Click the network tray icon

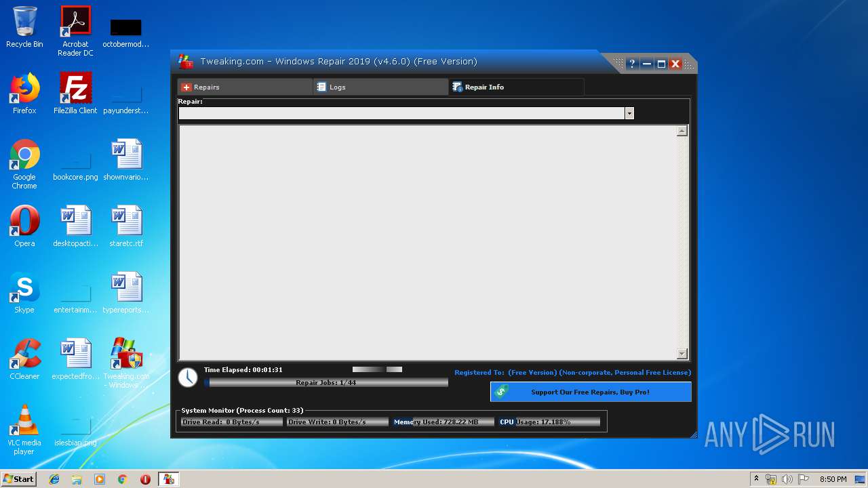click(771, 479)
